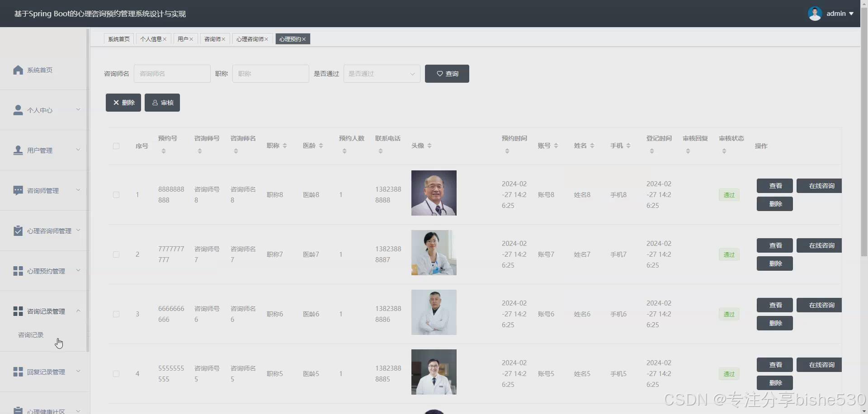The height and width of the screenshot is (414, 868).
Task: Click the grid icon for 回复记录管理
Action: tap(18, 372)
